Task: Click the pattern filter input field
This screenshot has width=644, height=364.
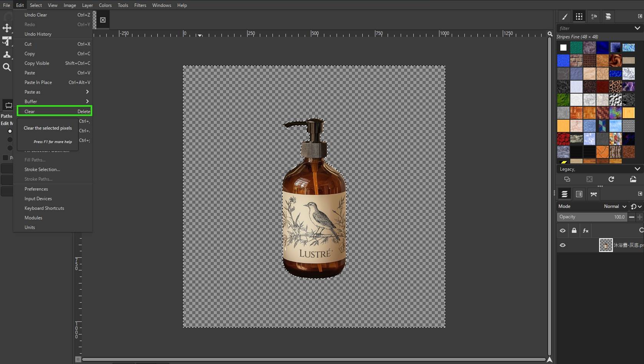Action: click(595, 28)
